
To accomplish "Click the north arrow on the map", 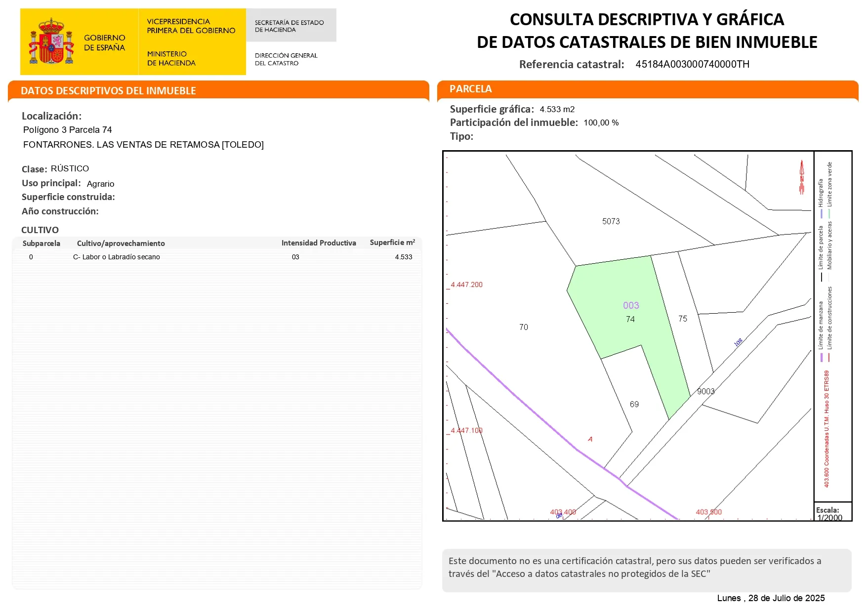I will click(x=802, y=177).
